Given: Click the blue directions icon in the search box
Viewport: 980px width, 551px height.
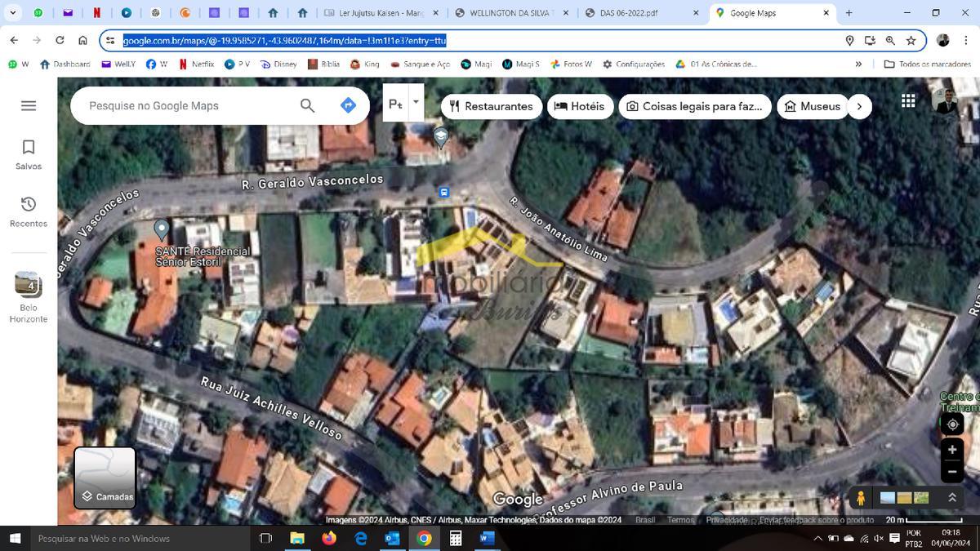Looking at the screenshot, I should pos(347,104).
